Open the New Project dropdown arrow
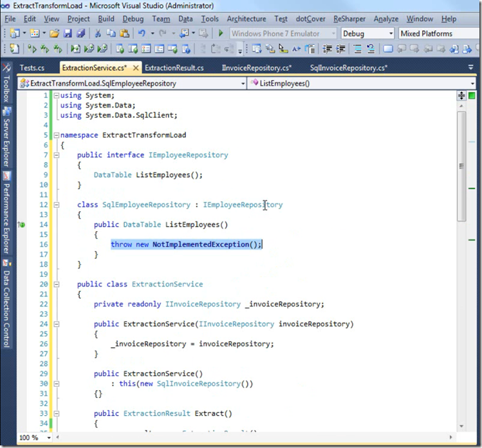 pyautogui.click(x=24, y=33)
